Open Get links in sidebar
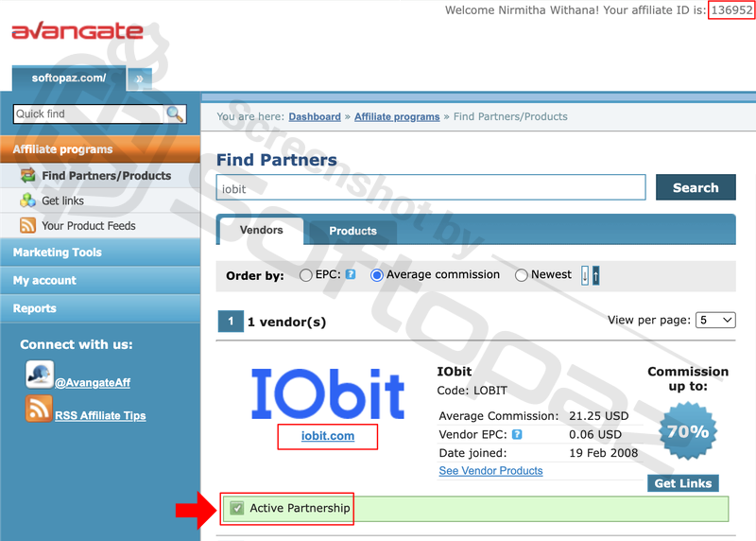Screen dimensions: 756x541 62,201
